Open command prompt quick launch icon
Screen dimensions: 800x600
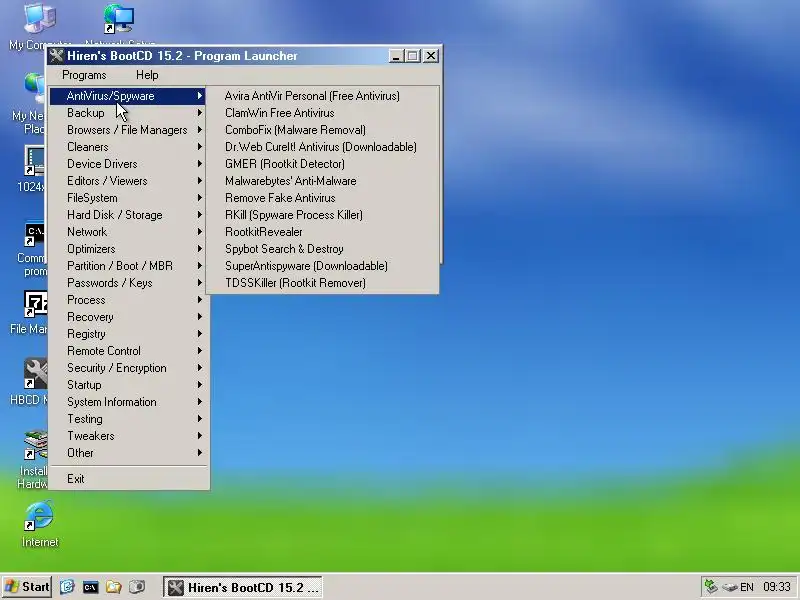pos(90,587)
